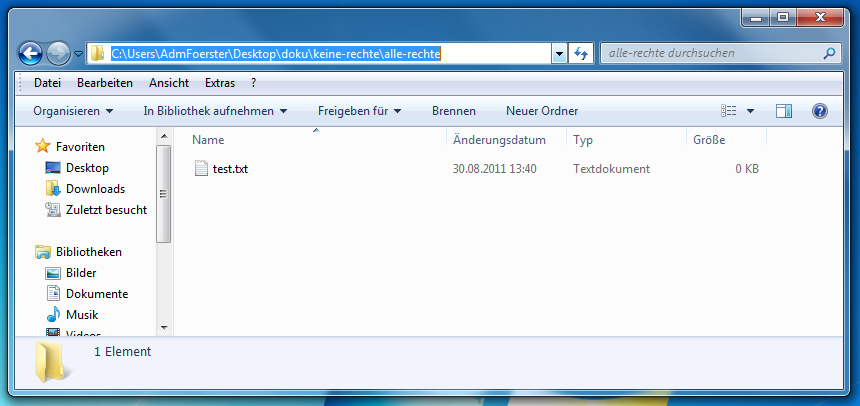Toggle the preview pane icon
The height and width of the screenshot is (406, 860).
point(784,111)
